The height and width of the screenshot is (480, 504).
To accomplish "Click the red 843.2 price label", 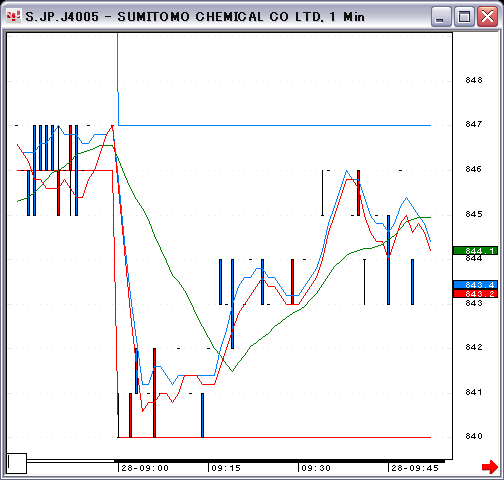I will [475, 294].
